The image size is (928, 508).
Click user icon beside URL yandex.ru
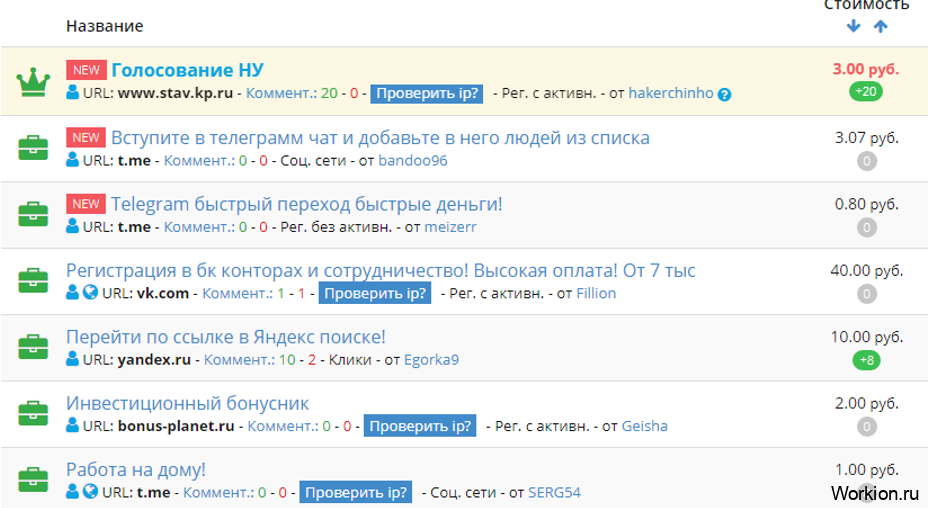pos(72,359)
